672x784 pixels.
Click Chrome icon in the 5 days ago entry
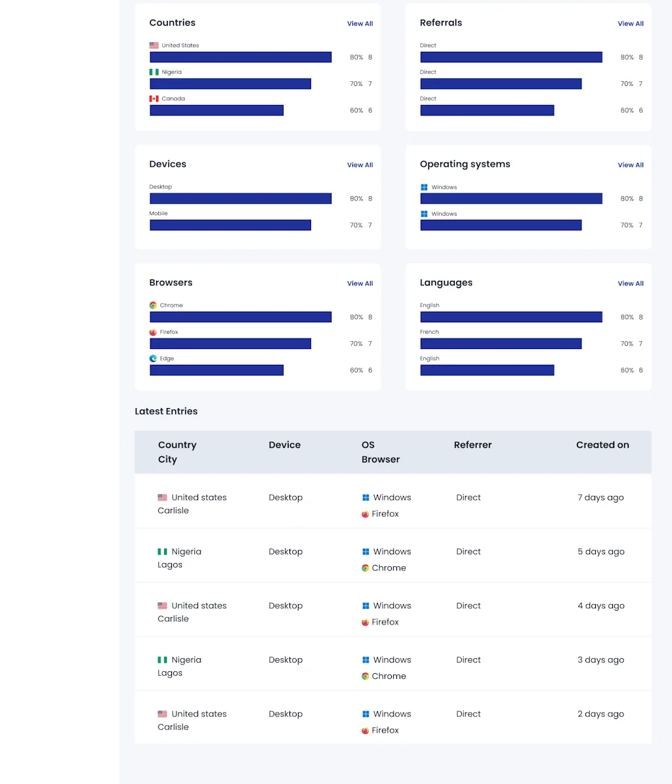[366, 568]
